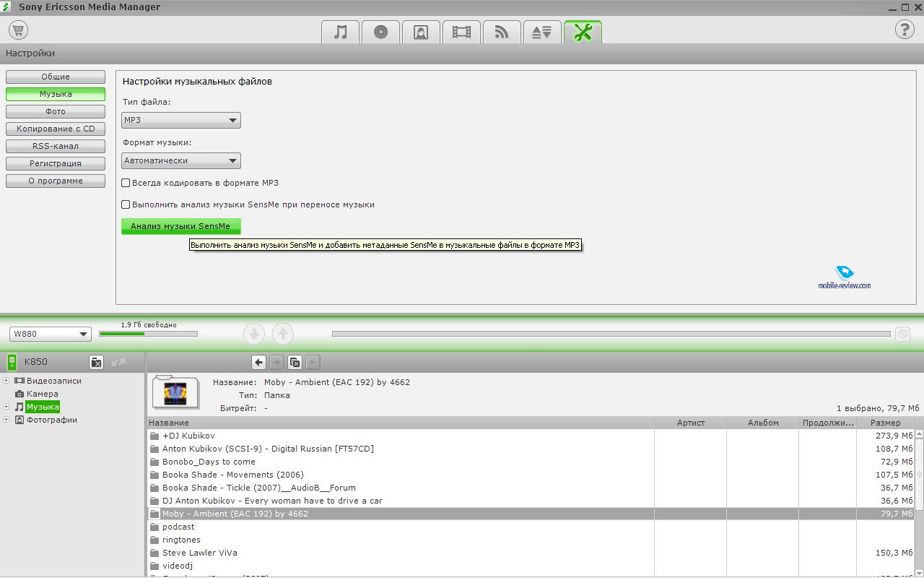Open the music format Автоматически dropdown
This screenshot has height=578, width=924.
181,160
